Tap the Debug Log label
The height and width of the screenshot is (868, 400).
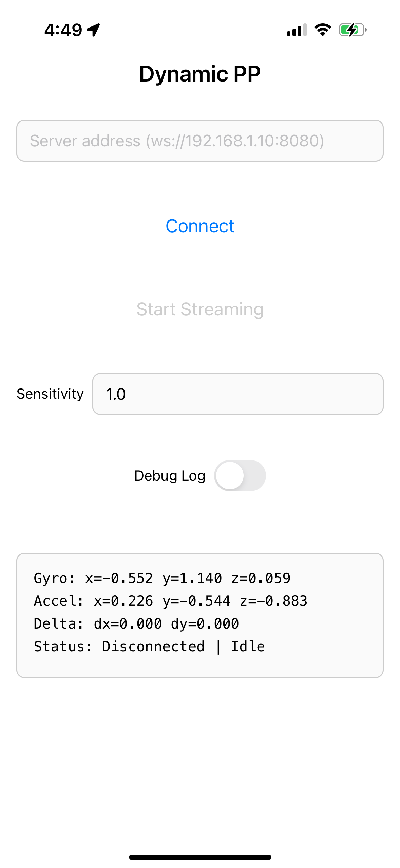click(x=170, y=475)
